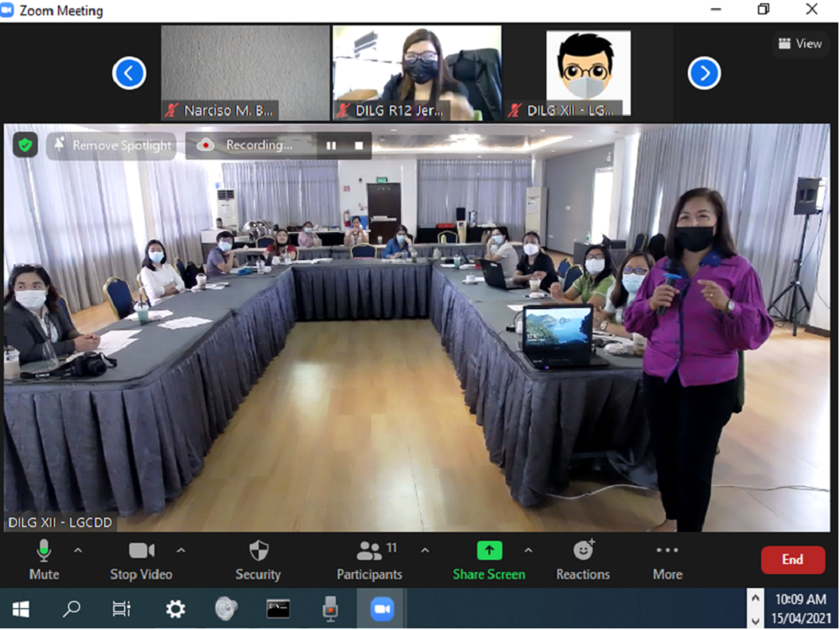The image size is (840, 630).
Task: Open Reactions smiley menu
Action: pos(583,559)
